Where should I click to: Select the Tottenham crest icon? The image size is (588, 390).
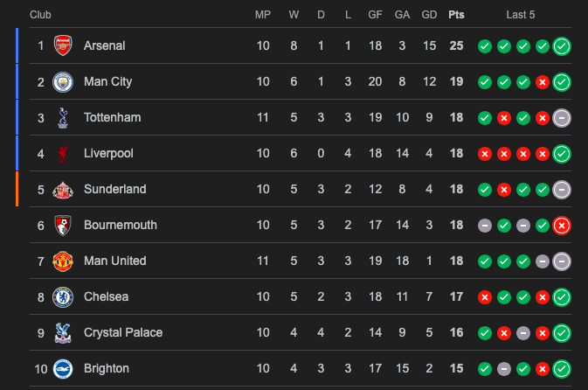(62, 117)
